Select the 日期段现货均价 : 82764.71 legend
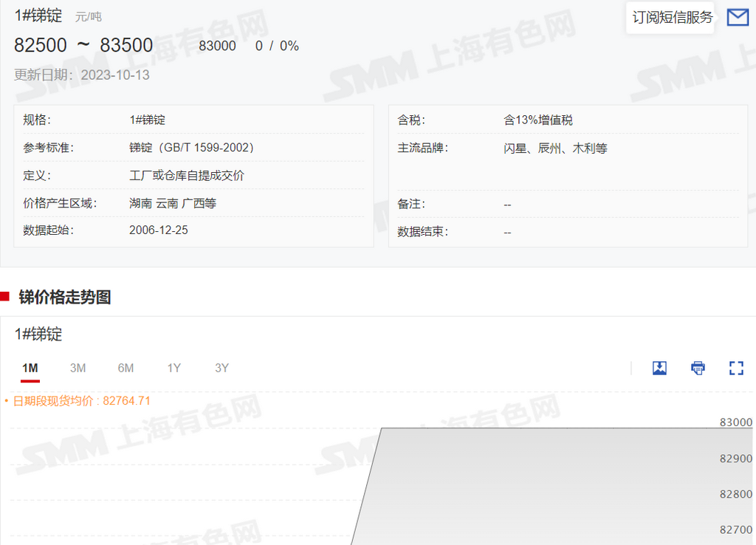 coord(81,401)
